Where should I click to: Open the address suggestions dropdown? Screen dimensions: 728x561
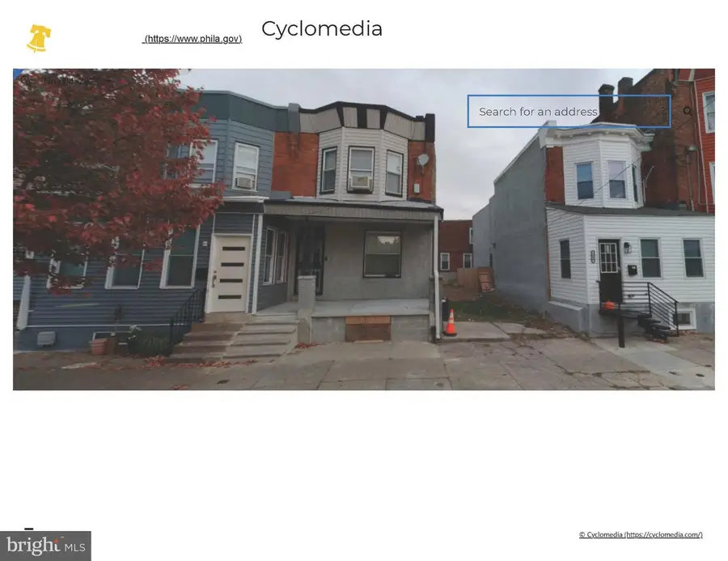click(x=569, y=111)
